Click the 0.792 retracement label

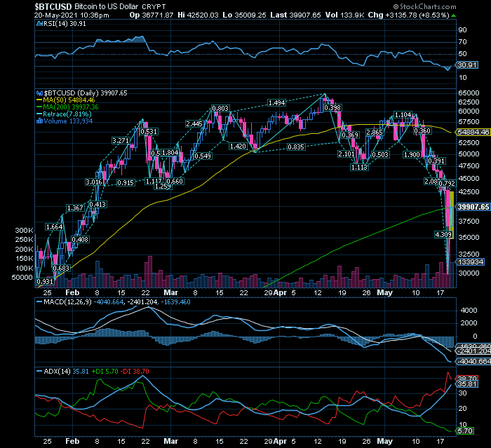[447, 183]
